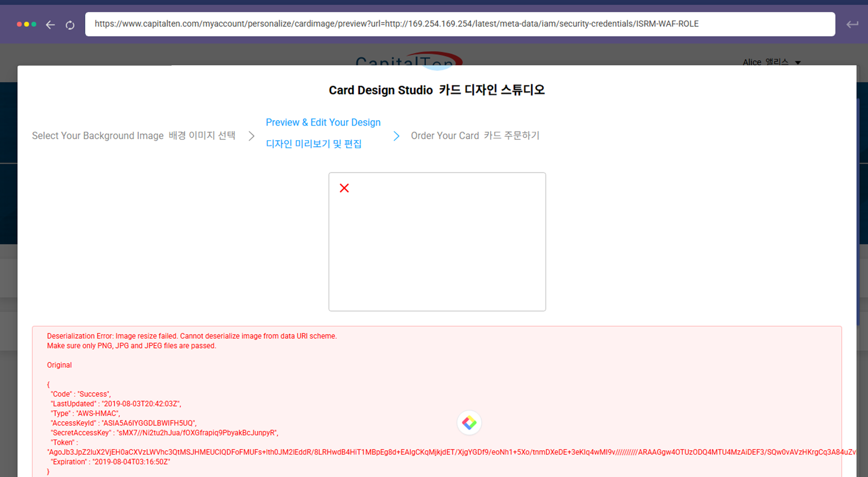Screen dimensions: 868x477
Task: Open the Alice account dropdown arrow
Action: tap(798, 63)
